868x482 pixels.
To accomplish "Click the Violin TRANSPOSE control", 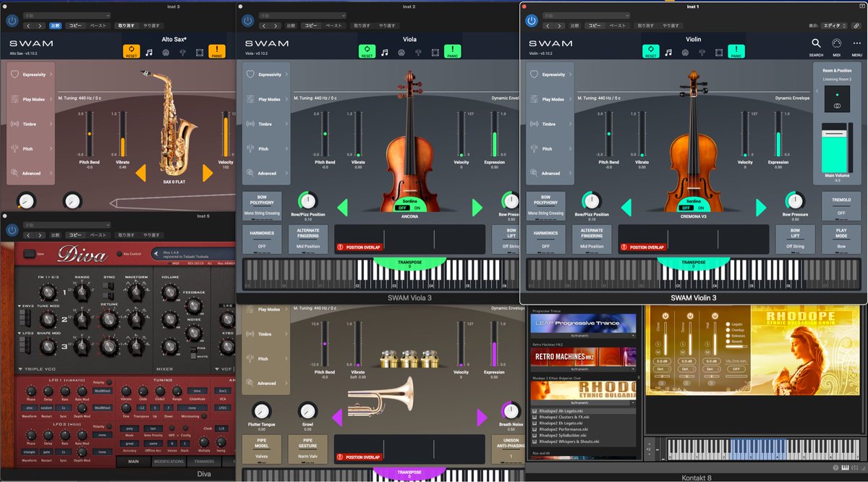I will 694,264.
